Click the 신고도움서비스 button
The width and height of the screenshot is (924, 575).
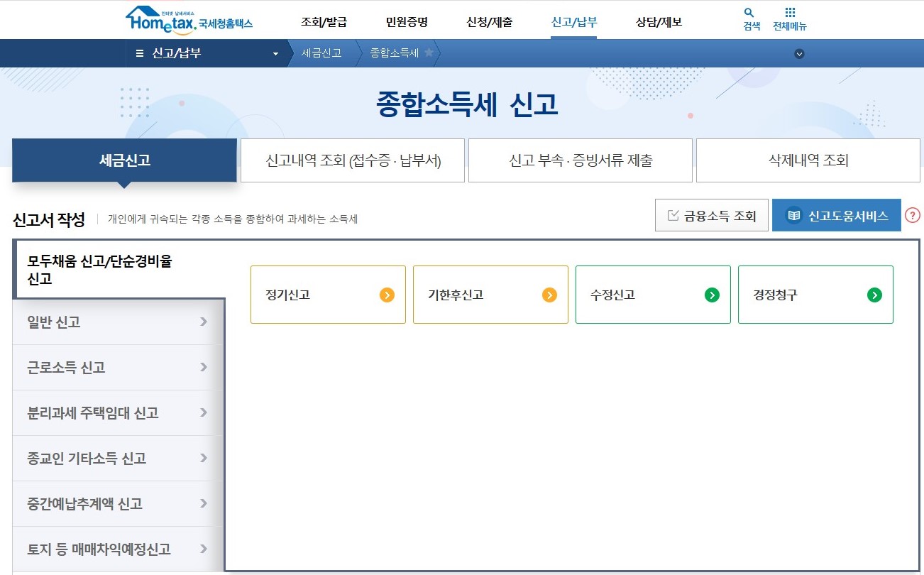pos(837,215)
